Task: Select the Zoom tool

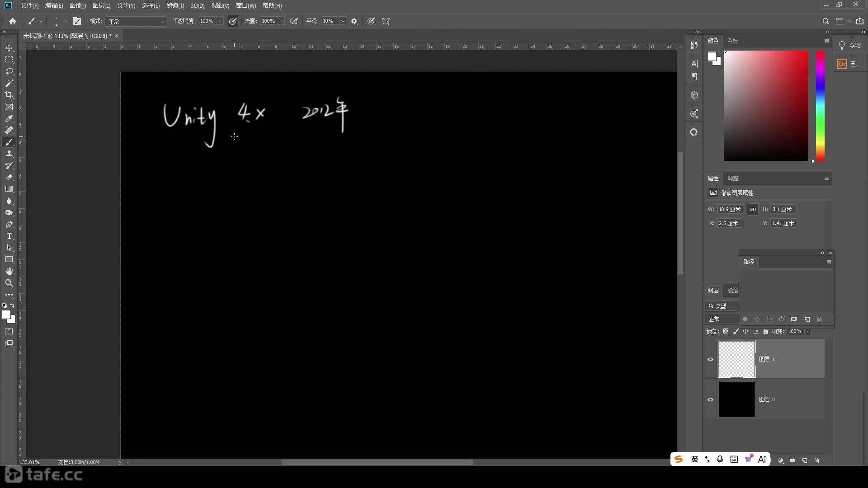Action: pyautogui.click(x=9, y=283)
